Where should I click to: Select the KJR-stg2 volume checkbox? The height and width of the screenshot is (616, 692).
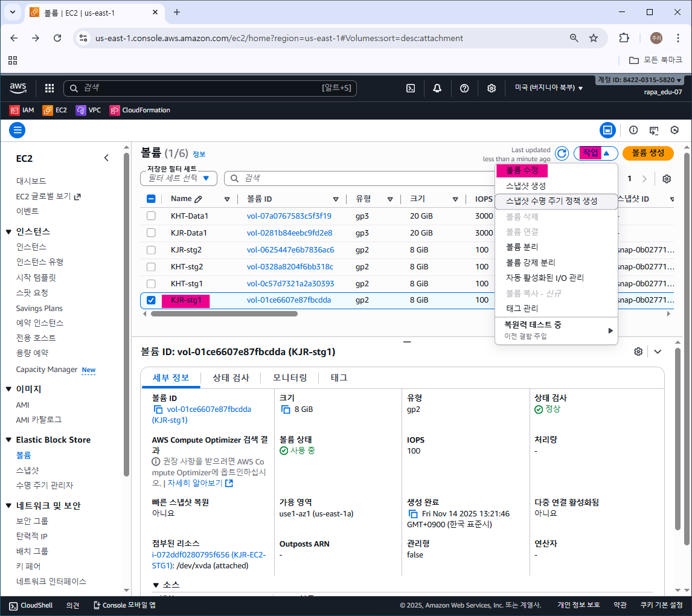tap(151, 250)
